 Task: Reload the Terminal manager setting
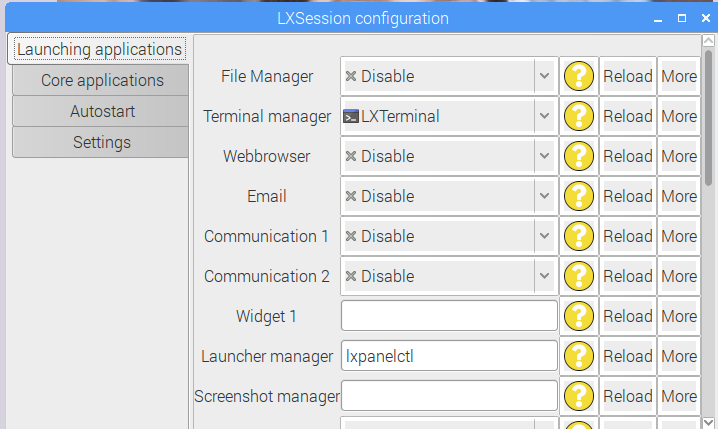pyautogui.click(x=628, y=116)
